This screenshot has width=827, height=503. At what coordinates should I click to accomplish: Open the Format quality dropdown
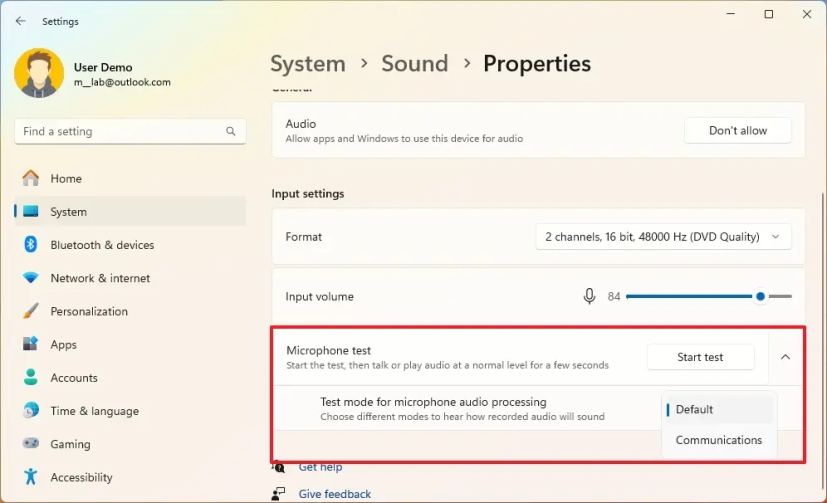click(663, 237)
